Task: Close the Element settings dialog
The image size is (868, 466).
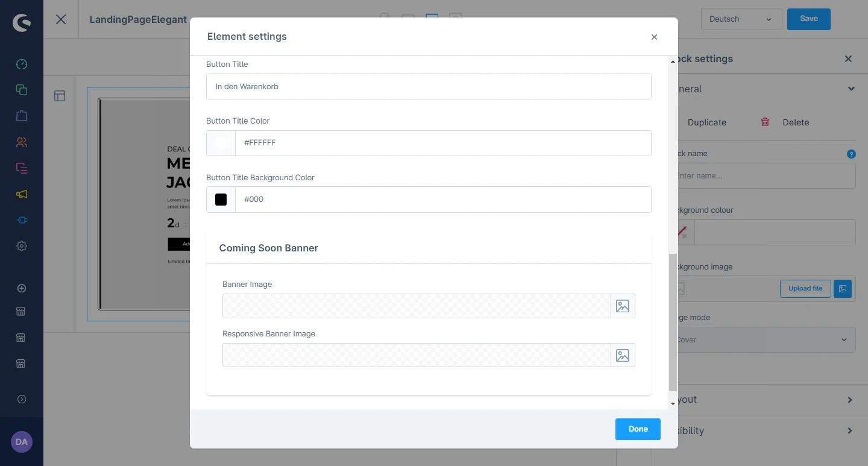Action: pyautogui.click(x=654, y=37)
